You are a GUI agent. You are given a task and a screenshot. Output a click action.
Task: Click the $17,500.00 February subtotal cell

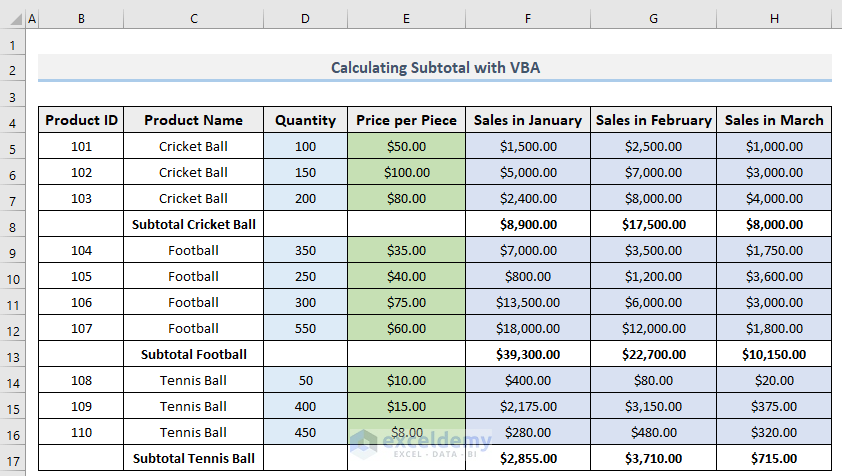[653, 224]
